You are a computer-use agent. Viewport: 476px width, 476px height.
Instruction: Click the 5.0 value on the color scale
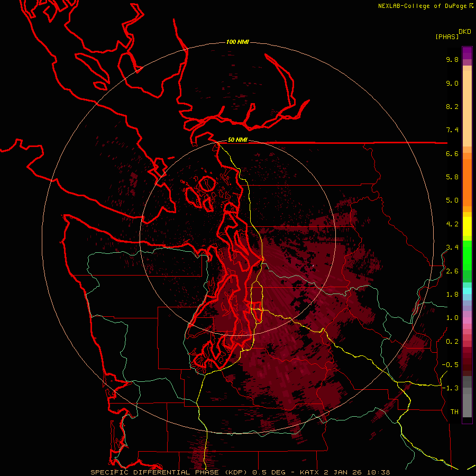click(452, 200)
